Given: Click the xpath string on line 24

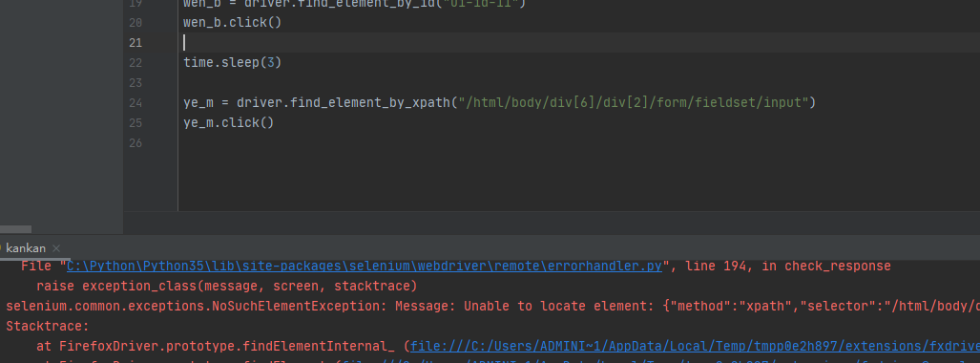Looking at the screenshot, I should point(633,102).
